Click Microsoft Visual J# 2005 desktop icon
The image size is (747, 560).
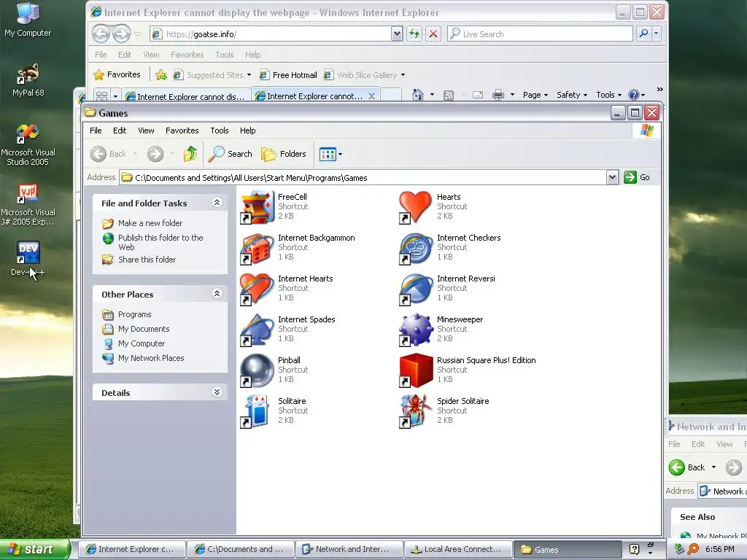pyautogui.click(x=28, y=205)
